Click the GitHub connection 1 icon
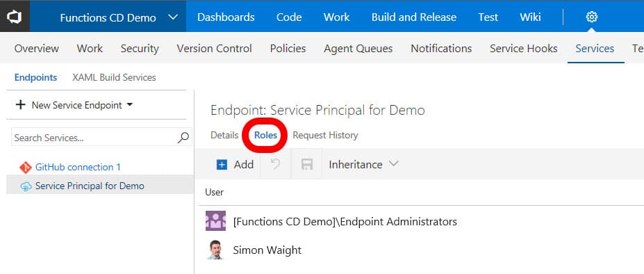Image resolution: width=644 pixels, height=274 pixels. (26, 168)
